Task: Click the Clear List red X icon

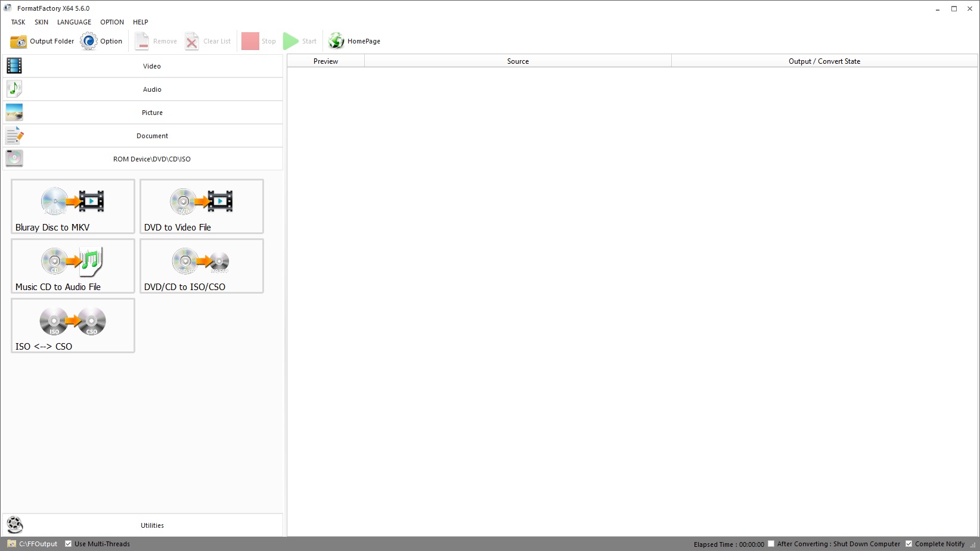Action: pyautogui.click(x=192, y=41)
